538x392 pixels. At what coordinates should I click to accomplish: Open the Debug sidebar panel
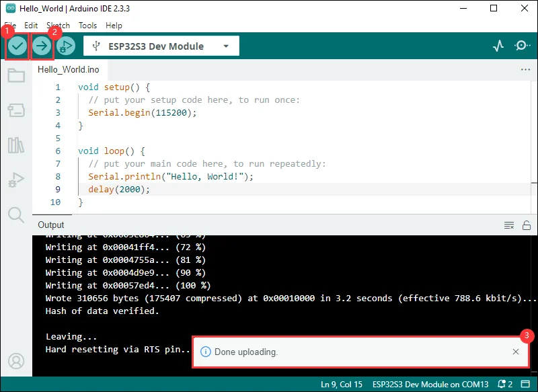pos(16,180)
